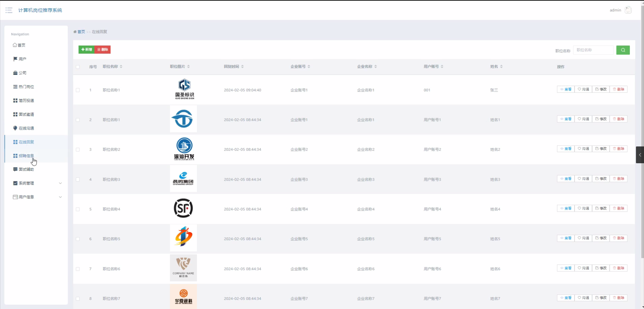Click the red 删除 batch delete button
644x309 pixels.
[103, 49]
